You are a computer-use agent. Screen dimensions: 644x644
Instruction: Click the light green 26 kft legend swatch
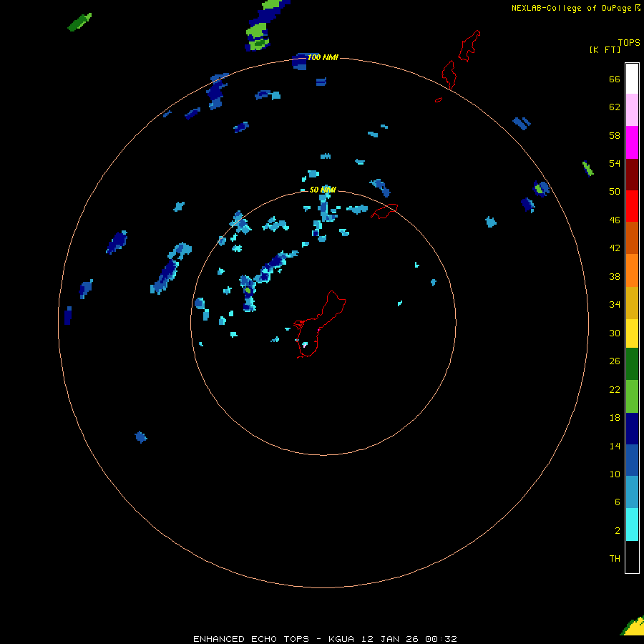coord(632,396)
